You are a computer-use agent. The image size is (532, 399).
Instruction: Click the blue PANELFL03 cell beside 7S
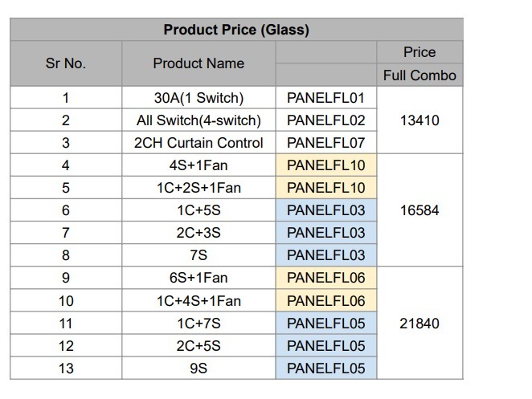tap(326, 255)
